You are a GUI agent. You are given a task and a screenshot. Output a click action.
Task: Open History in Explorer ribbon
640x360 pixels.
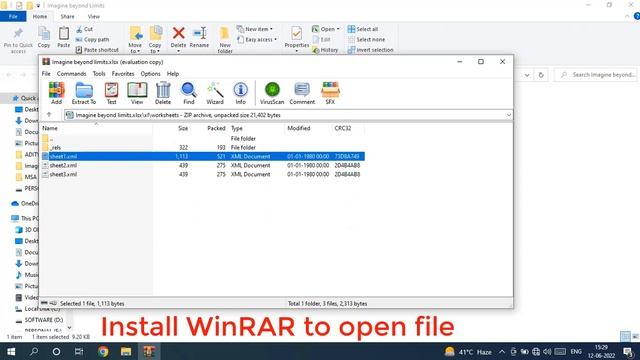[x=325, y=50]
